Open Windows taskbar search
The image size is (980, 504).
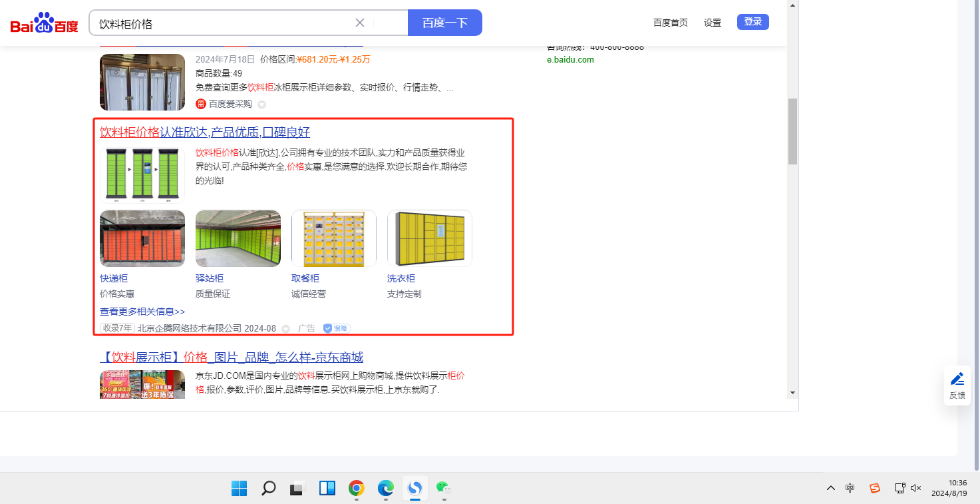tap(269, 489)
